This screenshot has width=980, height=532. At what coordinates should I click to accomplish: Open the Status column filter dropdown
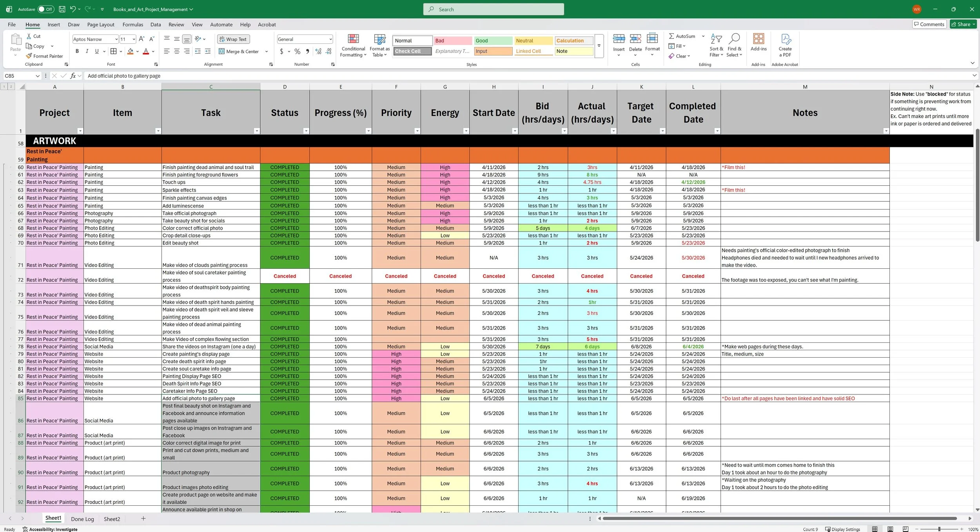coord(306,131)
